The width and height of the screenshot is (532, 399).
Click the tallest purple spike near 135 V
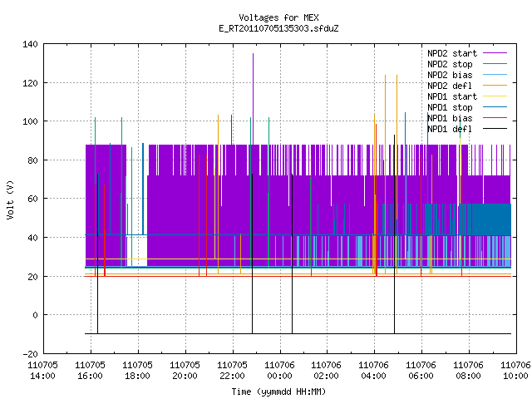(x=253, y=98)
